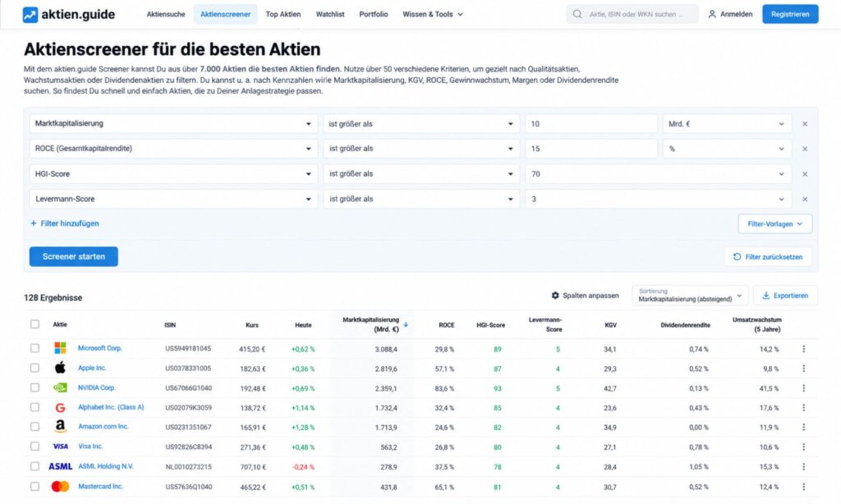Image resolution: width=841 pixels, height=504 pixels.
Task: Check the Microsoft Corp. row checkbox
Action: [x=34, y=349]
